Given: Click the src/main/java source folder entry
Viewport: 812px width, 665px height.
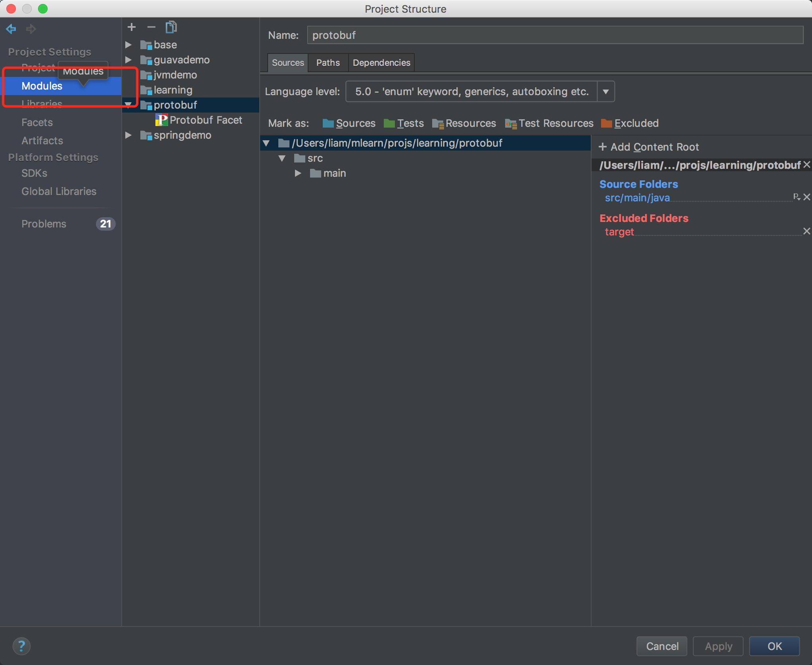Looking at the screenshot, I should pyautogui.click(x=637, y=198).
